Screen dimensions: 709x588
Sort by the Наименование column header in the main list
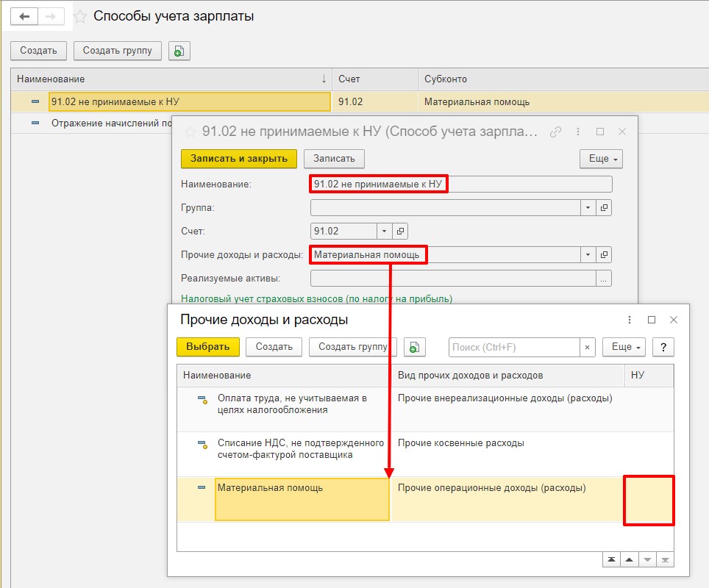[172, 79]
